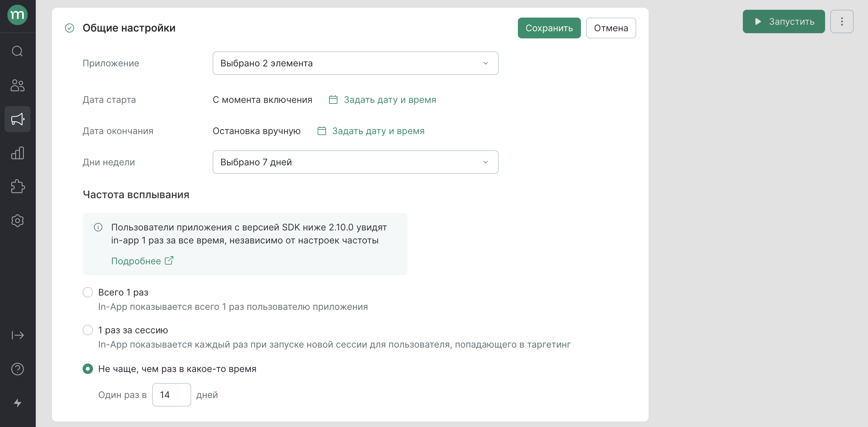Click the calendar icon in Дата окончания row
The width and height of the screenshot is (868, 427).
pyautogui.click(x=322, y=131)
